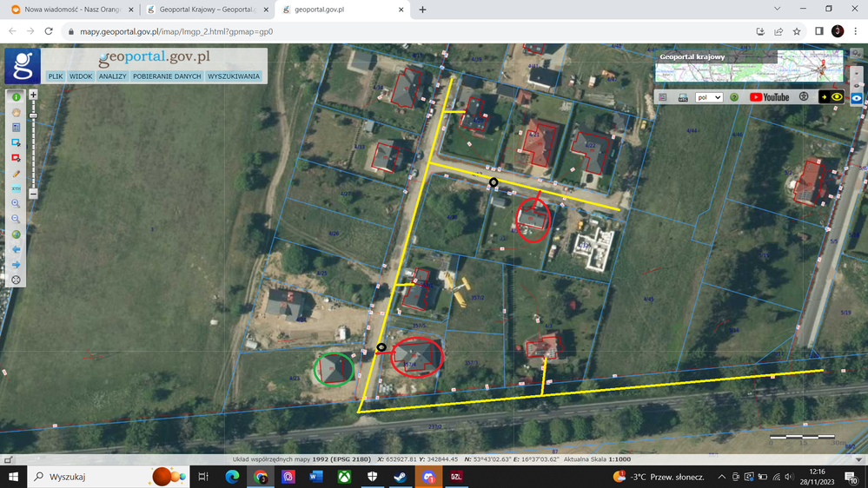The image size is (868, 488).
Task: Open the POBIERANIE DANYCH menu
Action: [x=167, y=76]
